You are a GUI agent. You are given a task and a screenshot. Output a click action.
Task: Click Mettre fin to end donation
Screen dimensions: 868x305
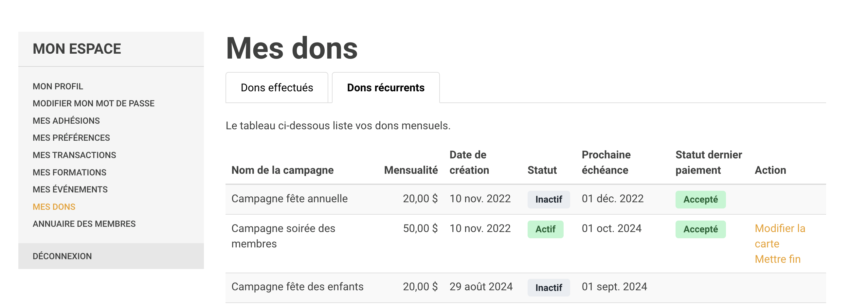(x=777, y=259)
